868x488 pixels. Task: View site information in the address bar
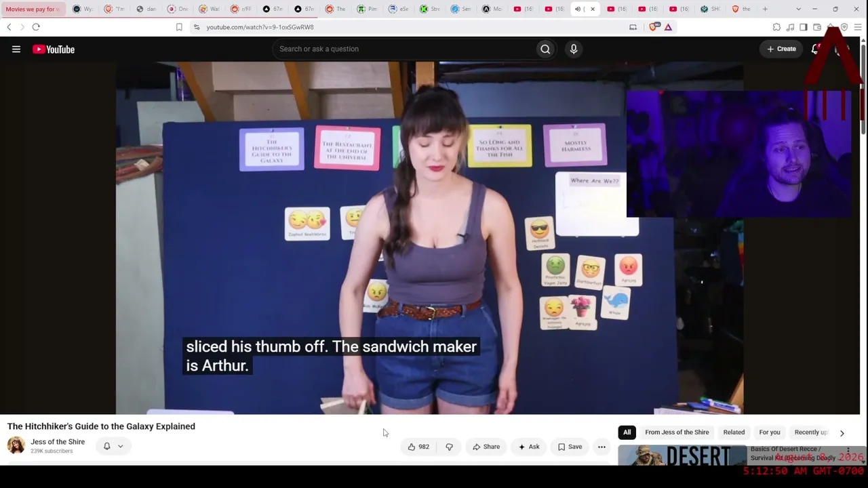197,27
